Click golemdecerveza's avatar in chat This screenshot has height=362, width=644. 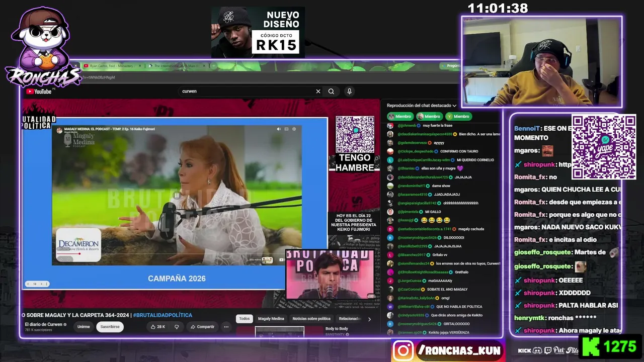pos(390,143)
